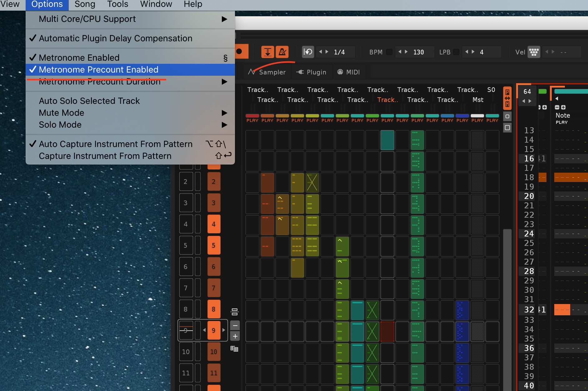Screen dimensions: 588x391
Task: Click line number 32 in pattern editor
Action: click(x=529, y=310)
